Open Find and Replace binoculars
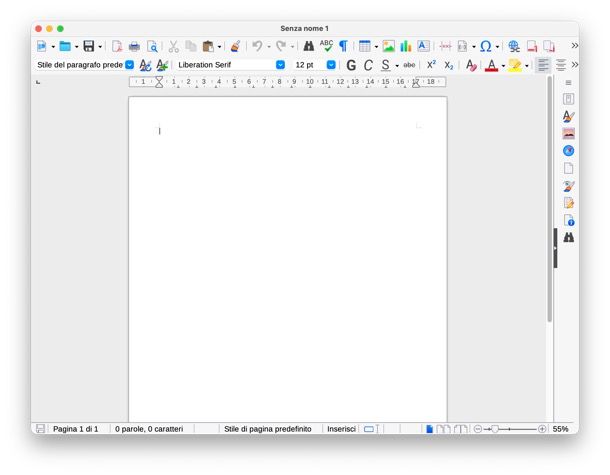Image resolution: width=610 pixels, height=475 pixels. tap(309, 46)
